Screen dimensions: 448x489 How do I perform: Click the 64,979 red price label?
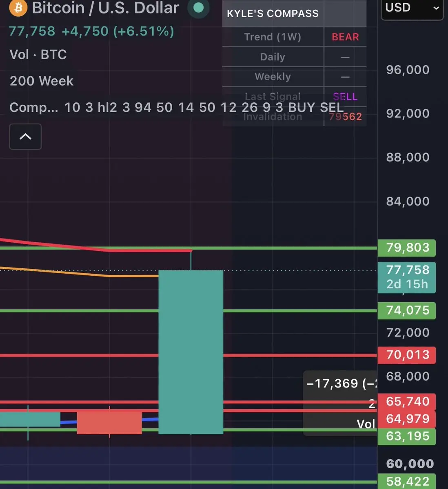406,419
